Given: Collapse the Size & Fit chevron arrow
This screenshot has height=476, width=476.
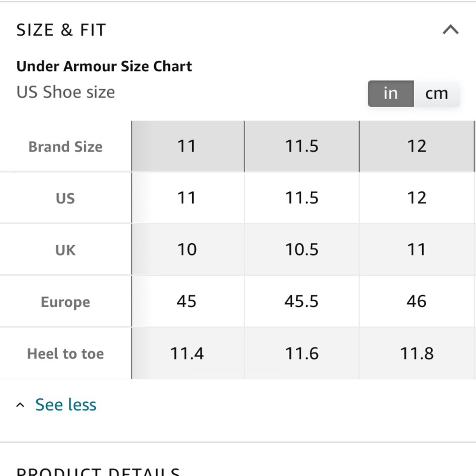Looking at the screenshot, I should point(450,30).
